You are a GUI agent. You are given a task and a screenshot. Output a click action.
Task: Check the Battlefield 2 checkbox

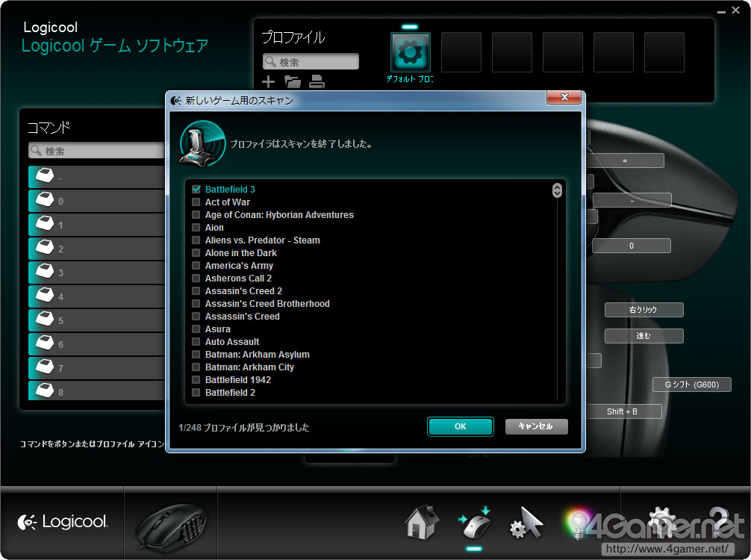(196, 392)
